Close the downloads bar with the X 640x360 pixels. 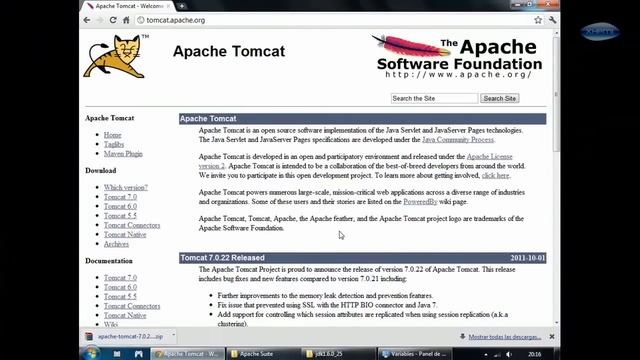point(552,337)
